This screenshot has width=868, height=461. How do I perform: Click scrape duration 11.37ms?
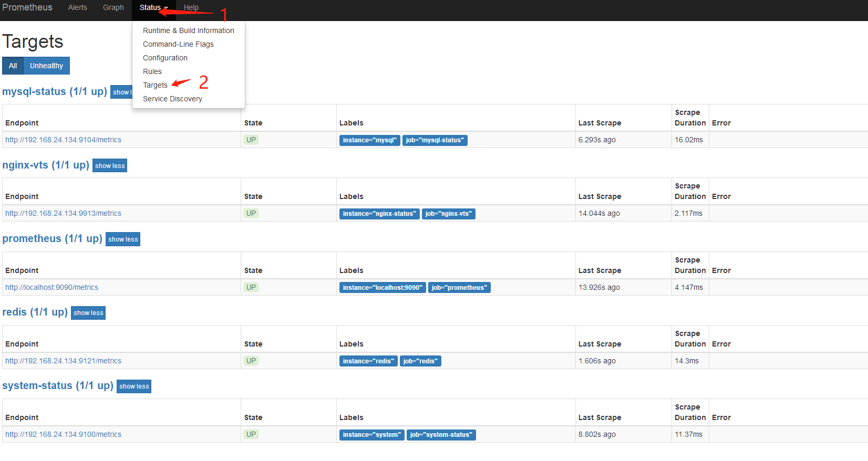coord(688,434)
